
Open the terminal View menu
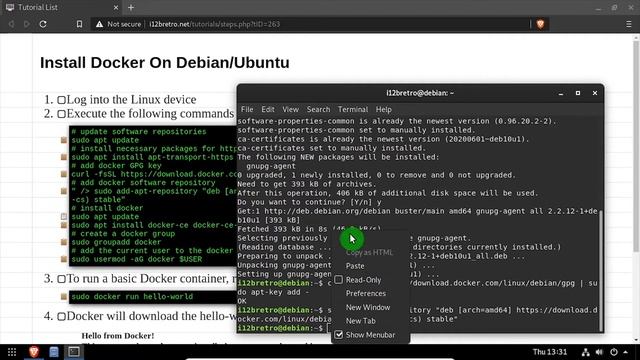pos(291,109)
